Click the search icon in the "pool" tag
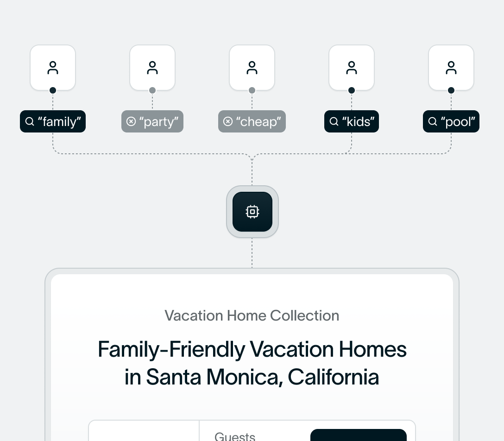Image resolution: width=504 pixels, height=441 pixels. pyautogui.click(x=433, y=121)
